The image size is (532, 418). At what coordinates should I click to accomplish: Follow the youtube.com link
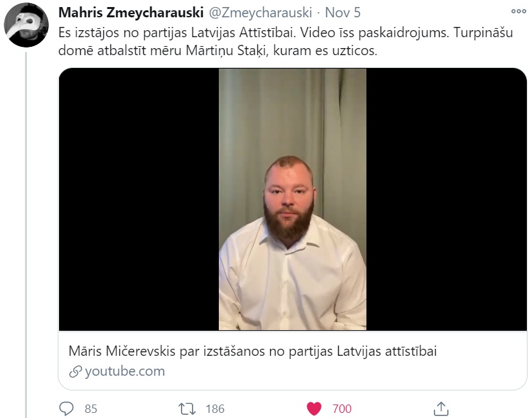(125, 371)
